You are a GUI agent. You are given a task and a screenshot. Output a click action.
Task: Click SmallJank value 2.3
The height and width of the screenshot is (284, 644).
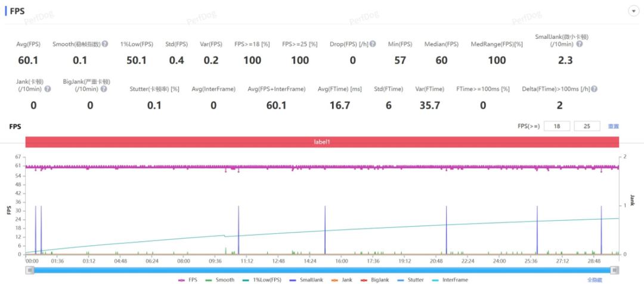[x=565, y=60]
